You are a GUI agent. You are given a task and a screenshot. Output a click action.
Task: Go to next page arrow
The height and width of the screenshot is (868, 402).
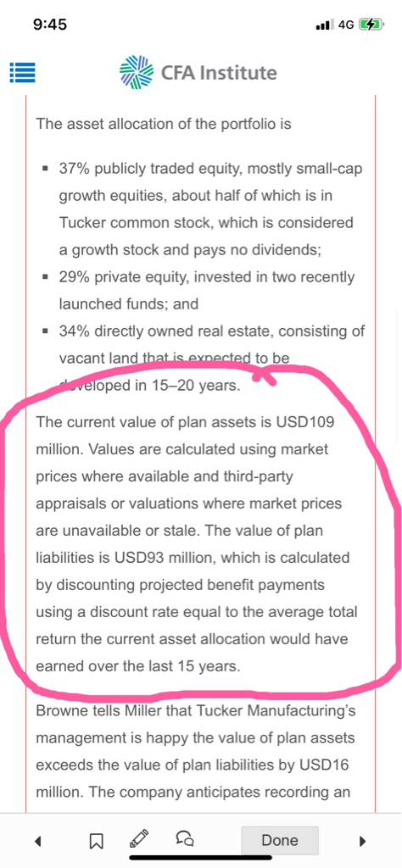tap(363, 842)
